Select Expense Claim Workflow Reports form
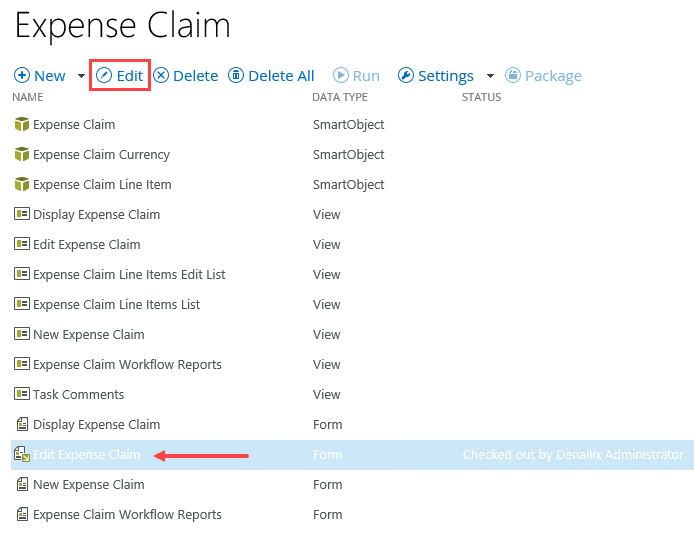The width and height of the screenshot is (694, 535). point(127,515)
